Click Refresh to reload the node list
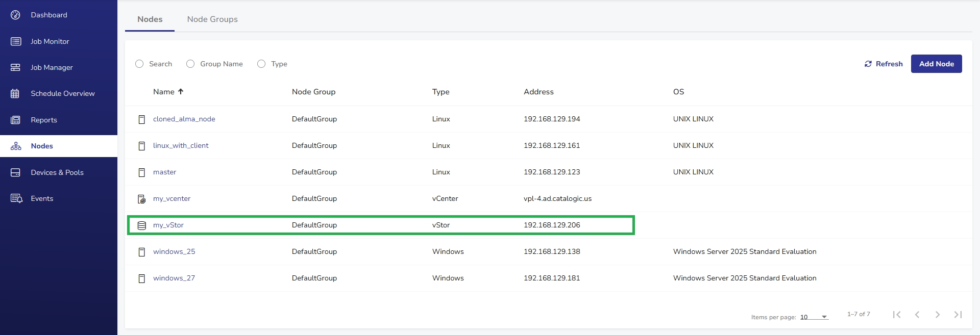The height and width of the screenshot is (335, 980). (x=884, y=64)
